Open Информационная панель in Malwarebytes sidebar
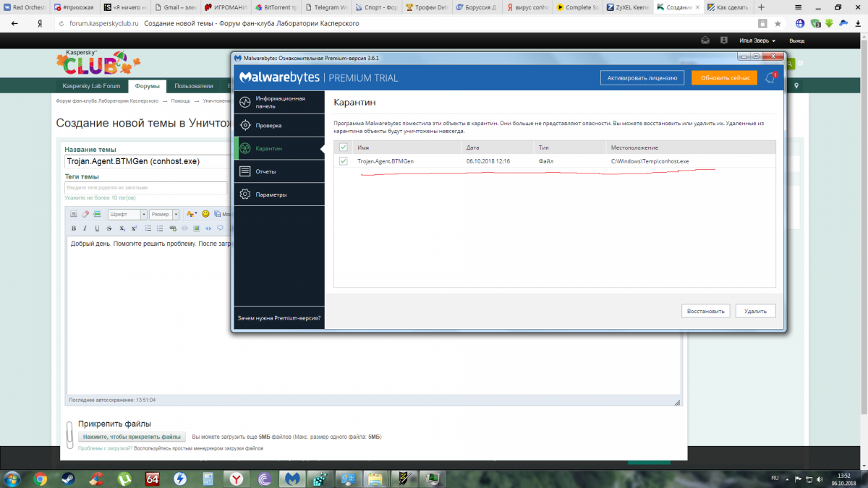The image size is (868, 488). tap(279, 102)
